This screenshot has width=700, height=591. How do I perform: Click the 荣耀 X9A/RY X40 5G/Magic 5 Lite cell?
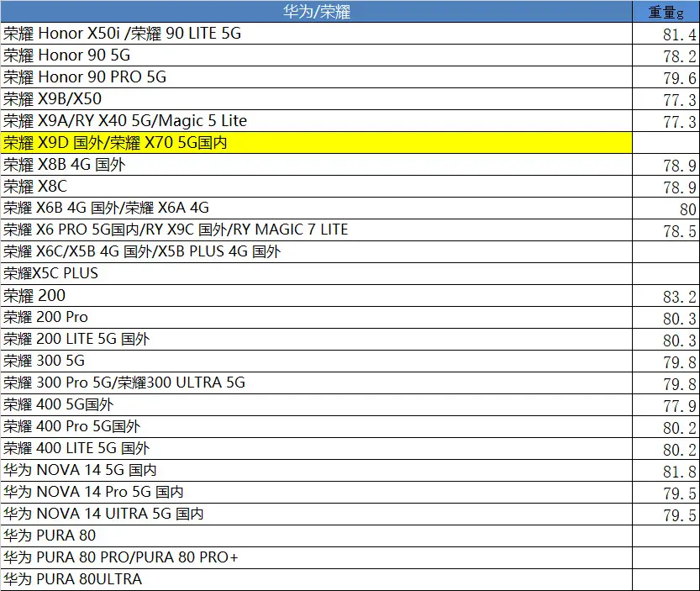pyautogui.click(x=317, y=120)
